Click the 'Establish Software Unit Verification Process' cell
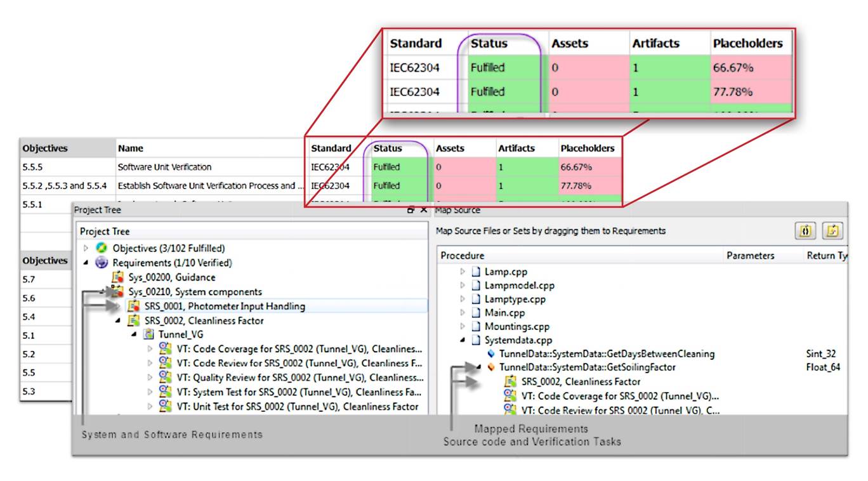 coord(211,186)
